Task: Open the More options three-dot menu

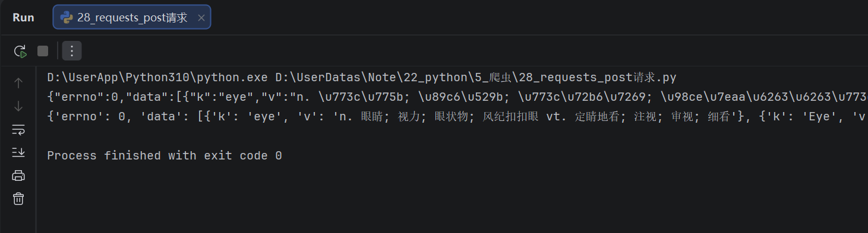Action: coord(72,52)
